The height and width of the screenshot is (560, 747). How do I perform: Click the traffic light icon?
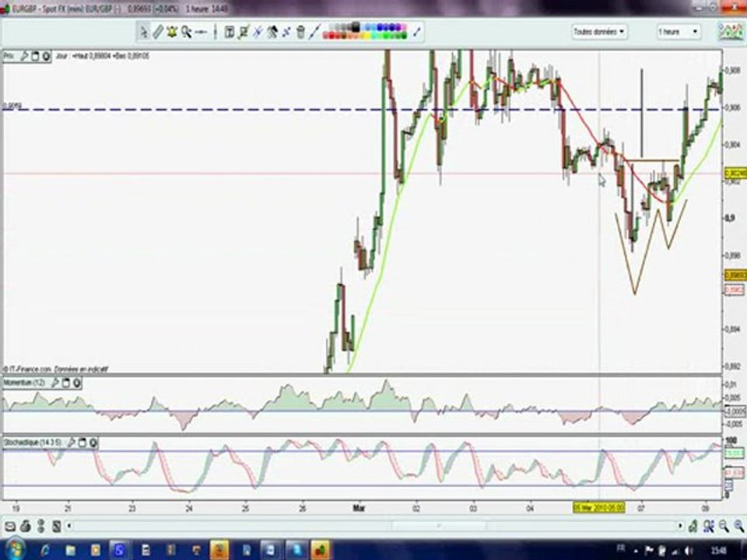tap(41, 527)
